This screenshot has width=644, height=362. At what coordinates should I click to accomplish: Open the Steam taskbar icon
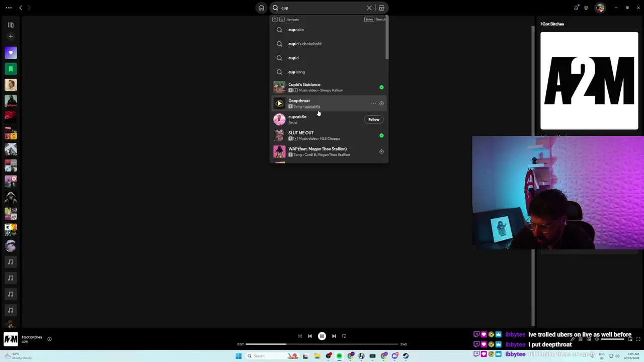406,356
